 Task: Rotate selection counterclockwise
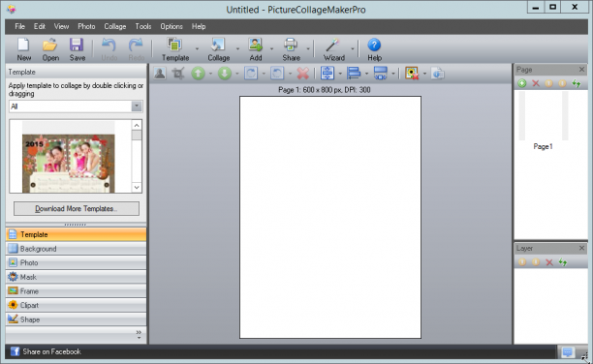point(277,73)
